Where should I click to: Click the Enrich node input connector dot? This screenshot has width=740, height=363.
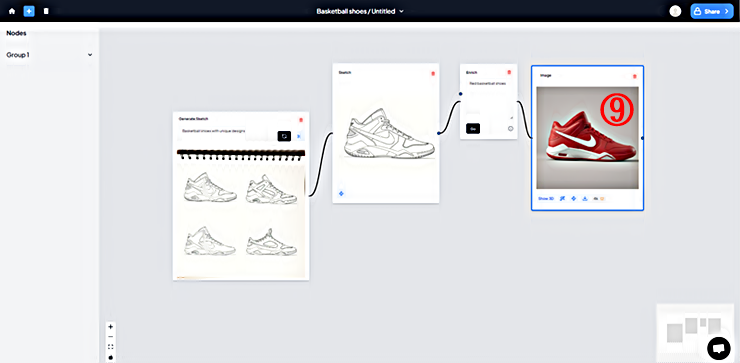[x=461, y=94]
